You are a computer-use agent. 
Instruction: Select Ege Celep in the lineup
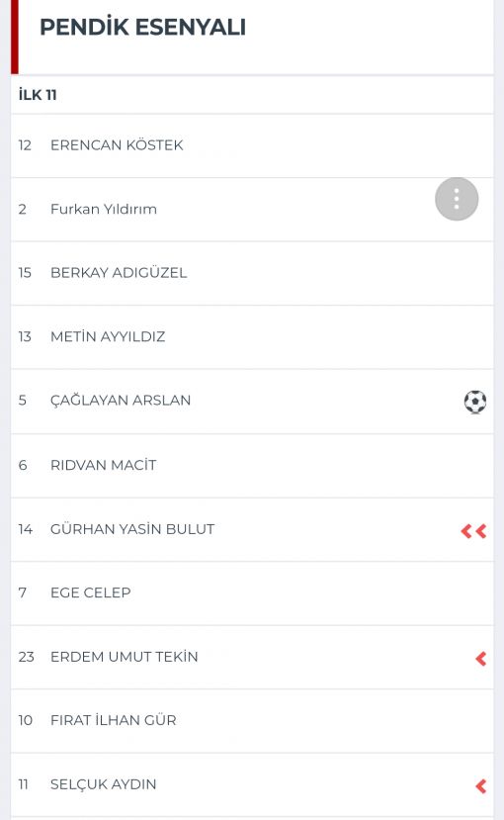[x=90, y=592]
